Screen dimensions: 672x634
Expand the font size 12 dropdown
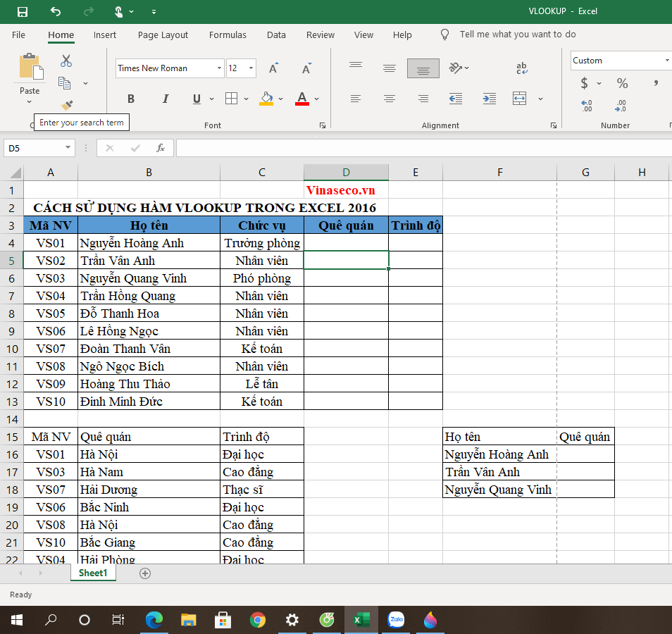click(x=251, y=68)
